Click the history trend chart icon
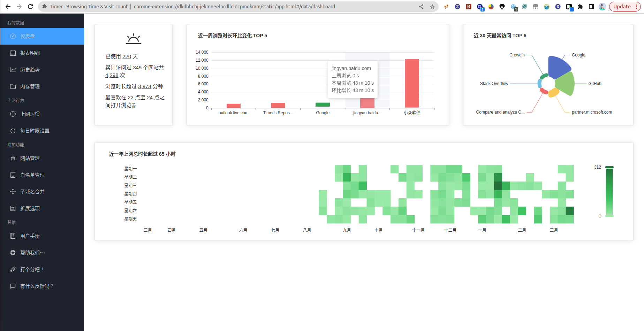The image size is (644, 331). (x=13, y=70)
